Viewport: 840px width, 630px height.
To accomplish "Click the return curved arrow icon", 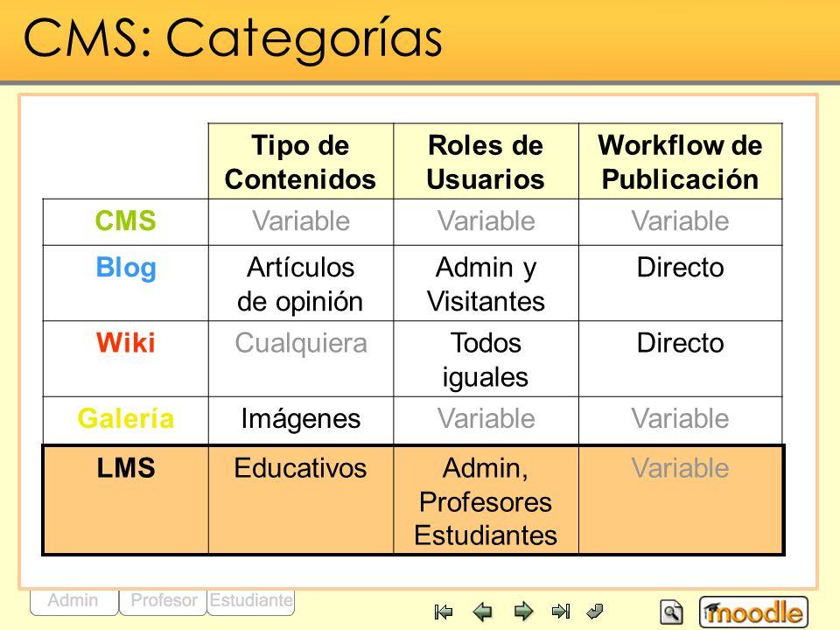I will pos(595,612).
